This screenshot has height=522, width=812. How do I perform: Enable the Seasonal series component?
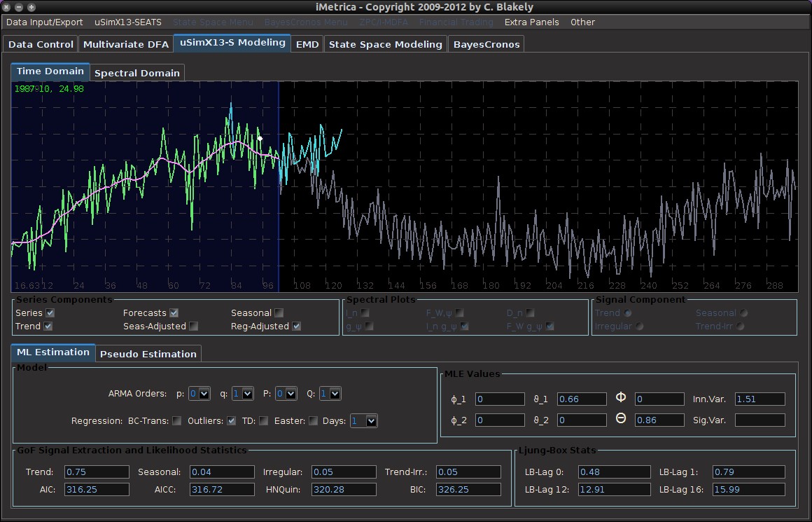tap(278, 312)
